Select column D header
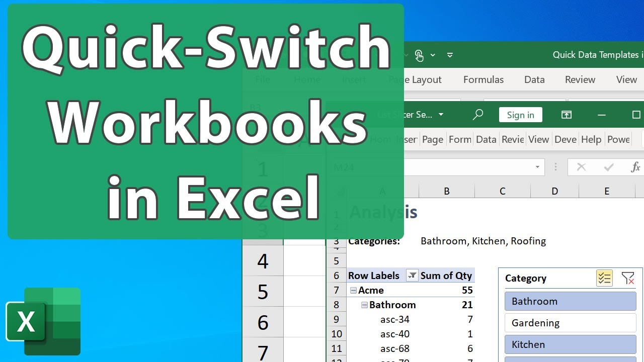This screenshot has height=362, width=644. tap(554, 191)
